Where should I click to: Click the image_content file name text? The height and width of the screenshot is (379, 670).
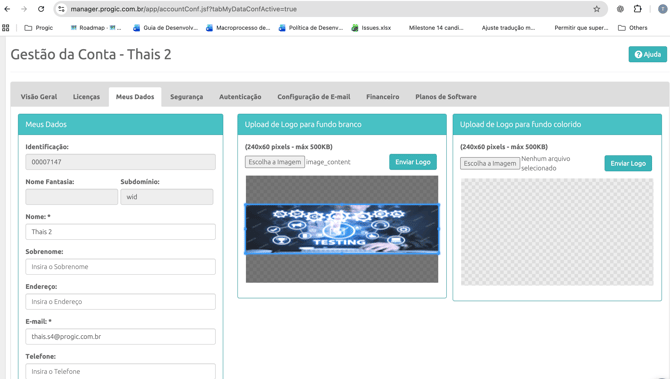(x=328, y=162)
